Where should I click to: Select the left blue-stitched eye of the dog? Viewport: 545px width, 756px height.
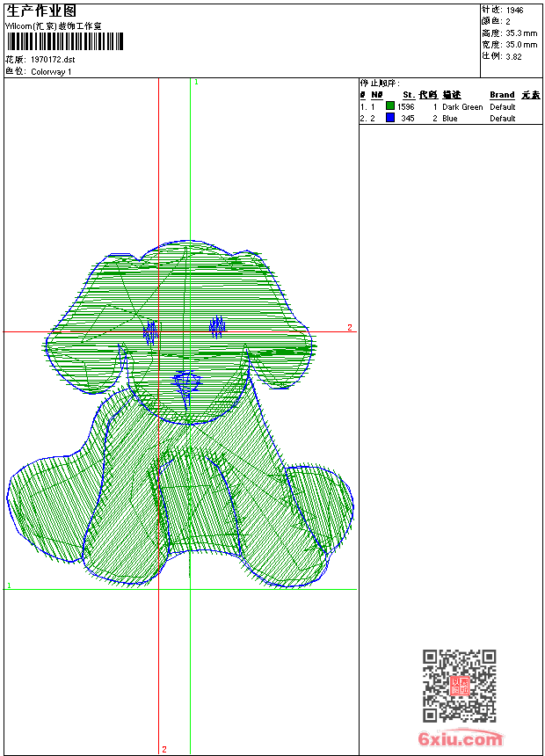[x=150, y=332]
